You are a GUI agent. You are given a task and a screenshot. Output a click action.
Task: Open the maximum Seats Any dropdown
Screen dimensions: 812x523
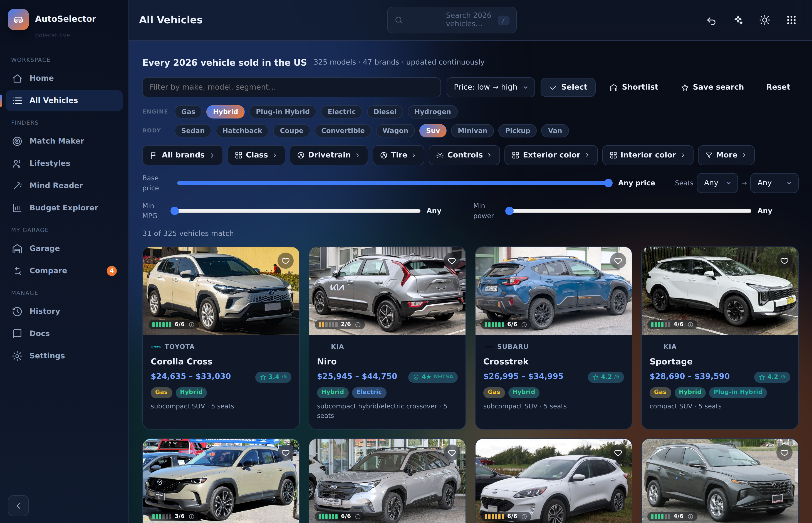[774, 183]
